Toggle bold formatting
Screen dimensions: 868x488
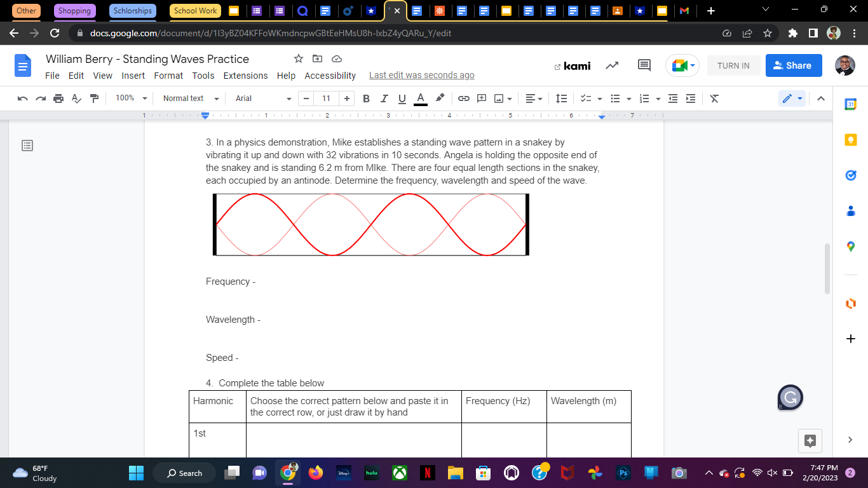[366, 98]
